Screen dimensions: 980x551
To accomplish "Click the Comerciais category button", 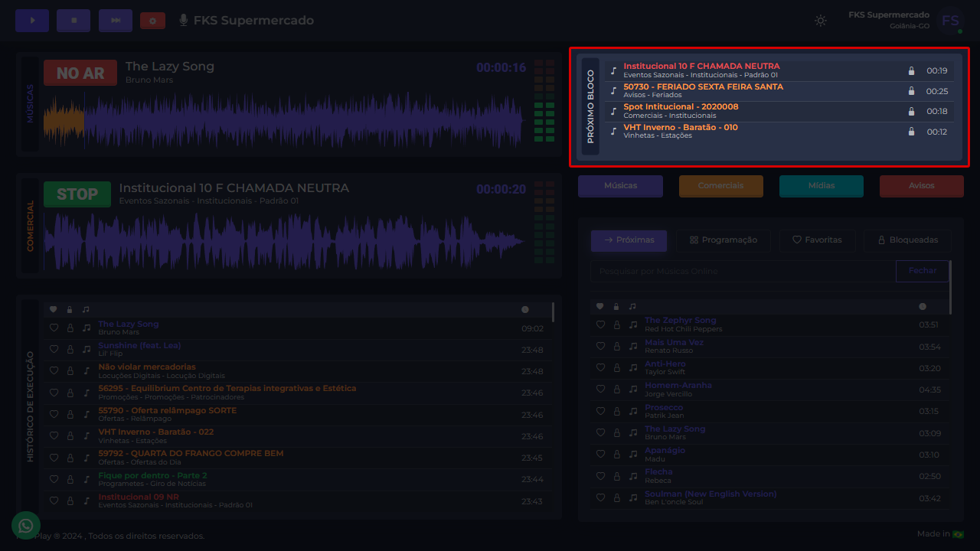I will tap(720, 186).
